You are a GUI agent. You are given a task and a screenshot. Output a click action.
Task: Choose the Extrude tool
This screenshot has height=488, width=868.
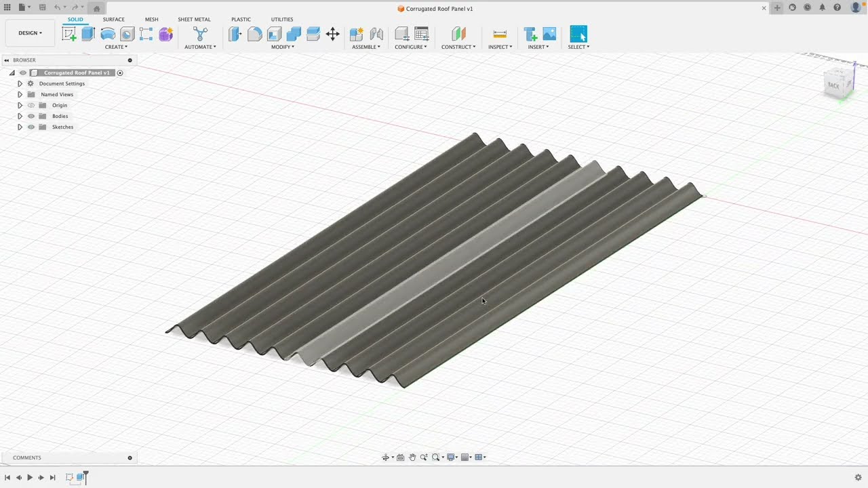pos(88,34)
